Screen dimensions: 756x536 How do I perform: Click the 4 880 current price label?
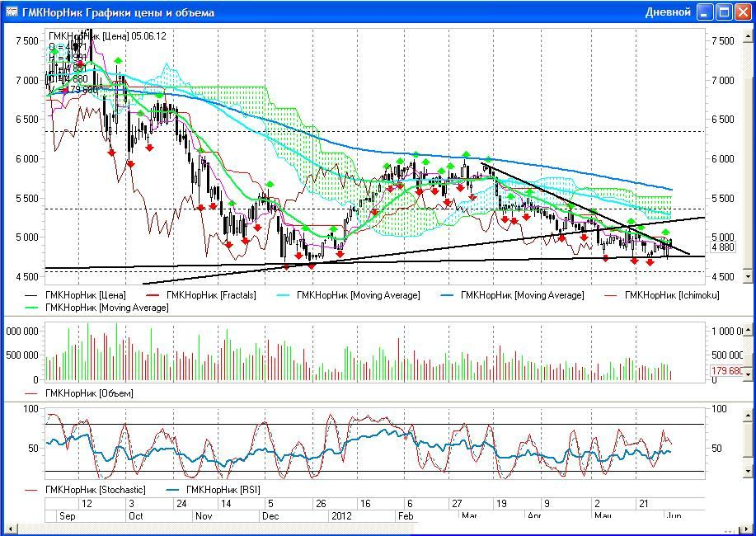[723, 247]
